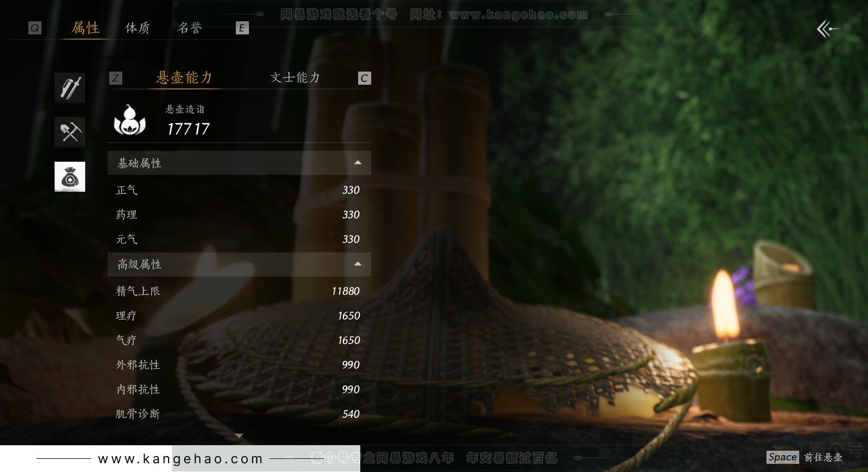Click the 理疗 attribute label

click(126, 316)
